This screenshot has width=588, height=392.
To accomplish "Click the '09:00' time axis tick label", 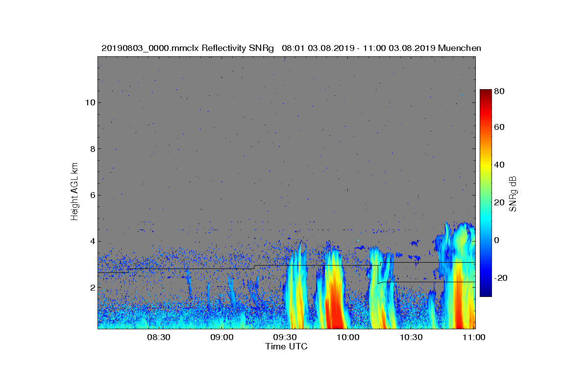I will tap(222, 337).
